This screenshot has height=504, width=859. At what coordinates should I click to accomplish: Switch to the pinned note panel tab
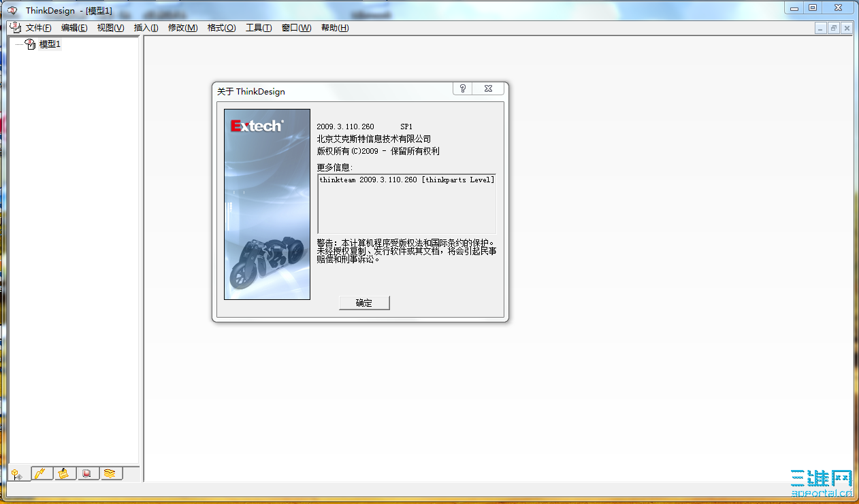pos(64,473)
